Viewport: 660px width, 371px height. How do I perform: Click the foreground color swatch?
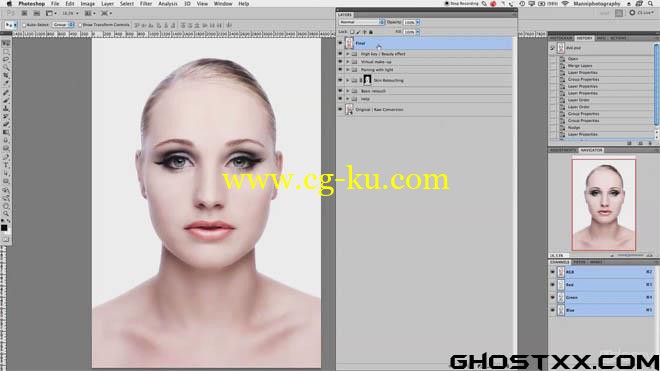(x=4, y=228)
